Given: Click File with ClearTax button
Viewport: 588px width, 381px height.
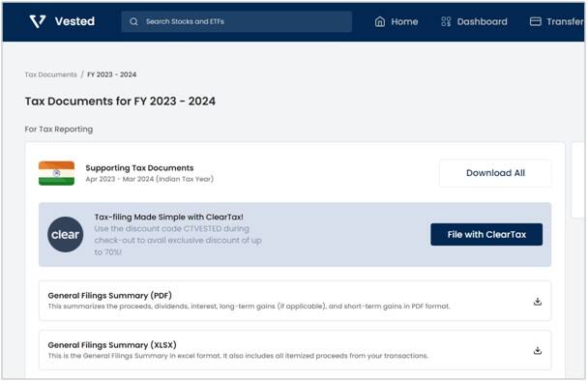Looking at the screenshot, I should (x=486, y=234).
